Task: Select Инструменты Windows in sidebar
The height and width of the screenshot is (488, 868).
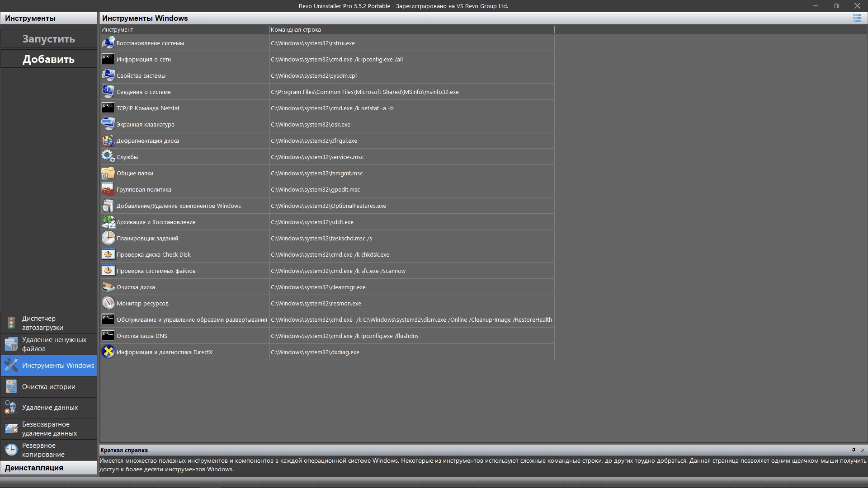Action: [49, 366]
